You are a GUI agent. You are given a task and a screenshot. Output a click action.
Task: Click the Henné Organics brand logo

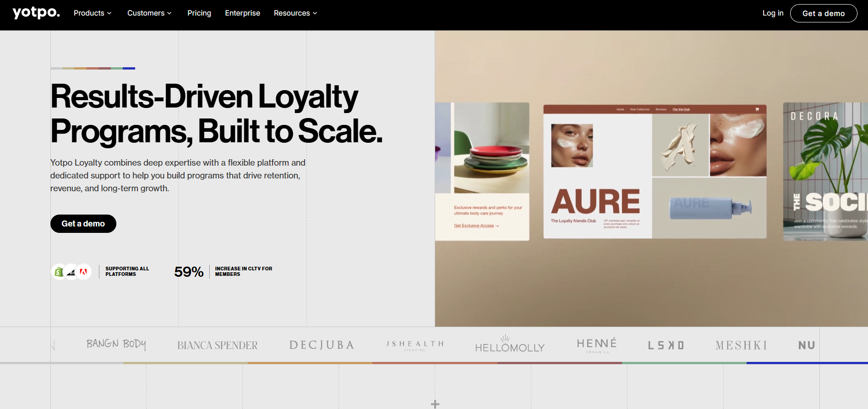click(597, 345)
